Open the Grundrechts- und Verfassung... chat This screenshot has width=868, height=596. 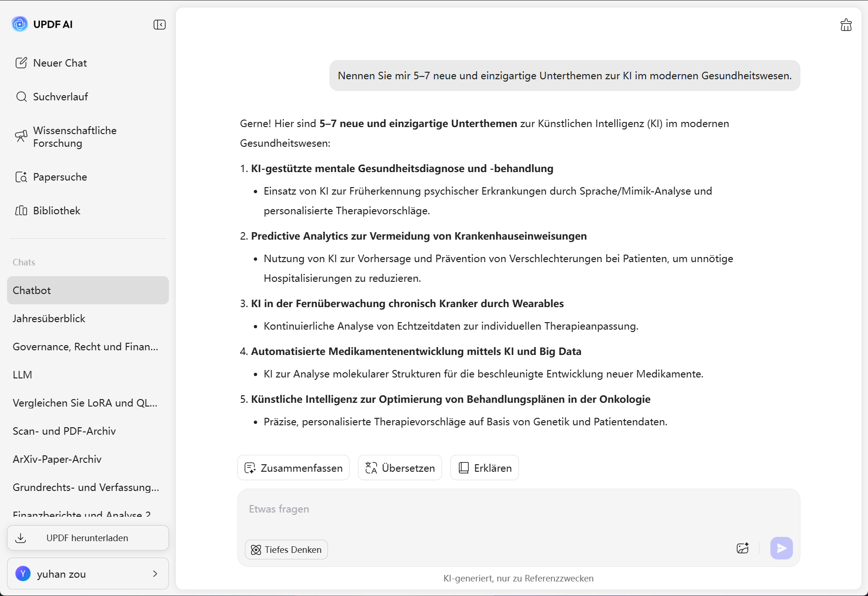pos(88,487)
